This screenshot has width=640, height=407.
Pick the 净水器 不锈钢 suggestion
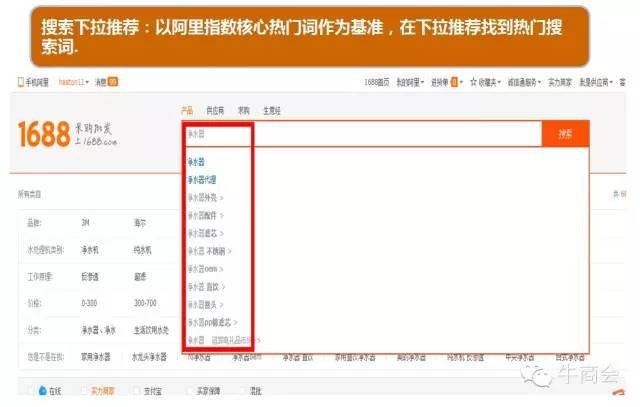point(207,251)
